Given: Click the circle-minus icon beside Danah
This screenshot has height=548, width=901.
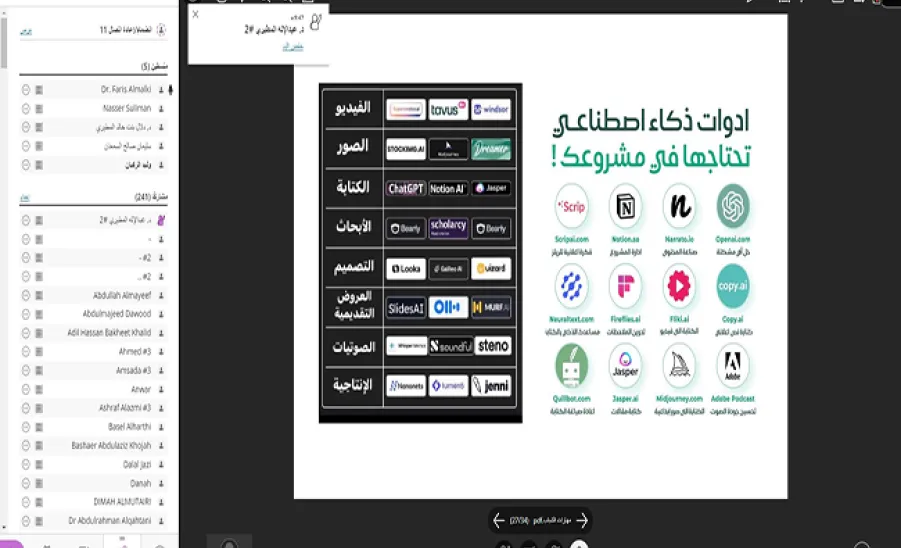Looking at the screenshot, I should tap(26, 483).
